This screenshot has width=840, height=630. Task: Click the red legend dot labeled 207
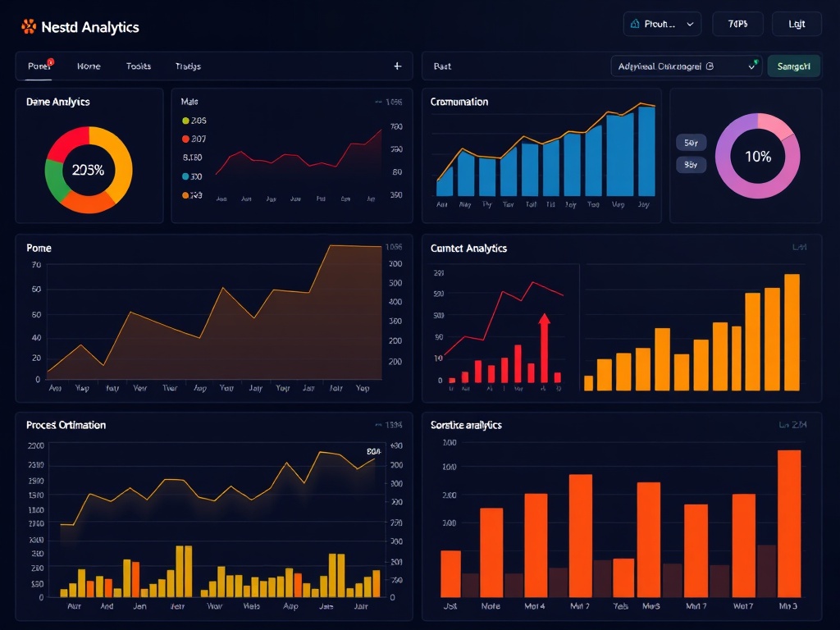point(185,139)
